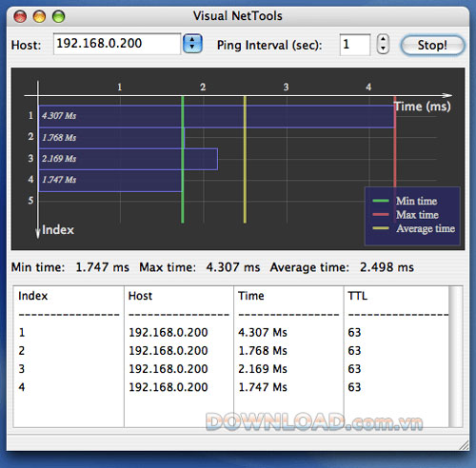The height and width of the screenshot is (468, 476).
Task: Click the Index axis label in graph
Action: (58, 229)
